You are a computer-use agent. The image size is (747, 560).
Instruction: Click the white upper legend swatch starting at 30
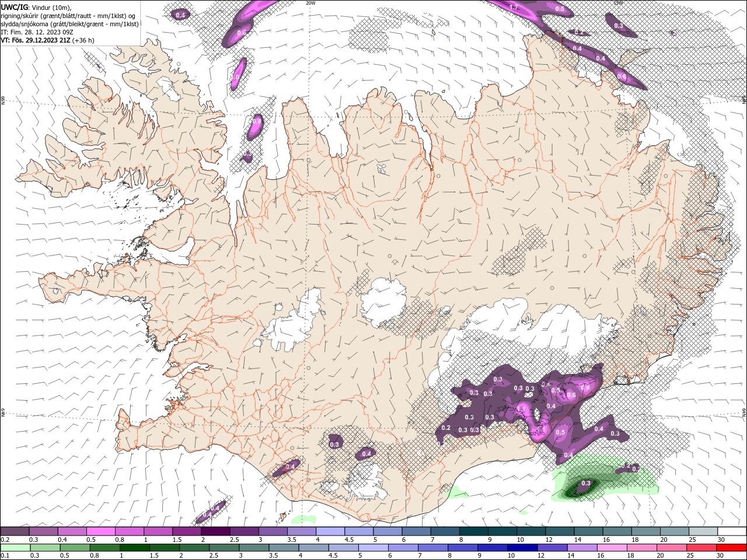pyautogui.click(x=732, y=531)
